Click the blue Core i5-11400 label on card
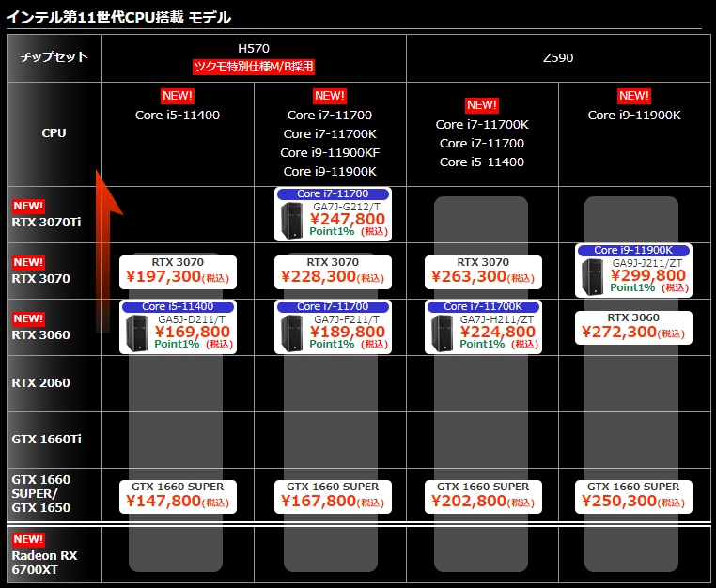This screenshot has height=588, width=716. coord(178,306)
